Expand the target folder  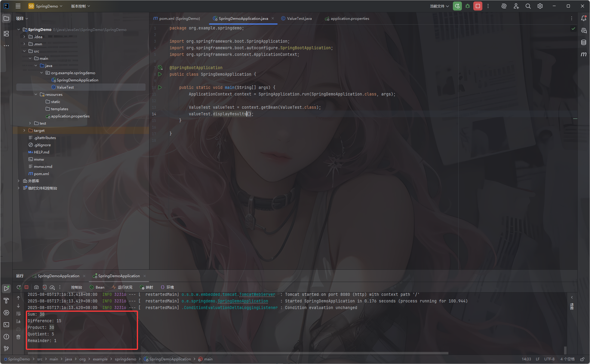(x=24, y=130)
